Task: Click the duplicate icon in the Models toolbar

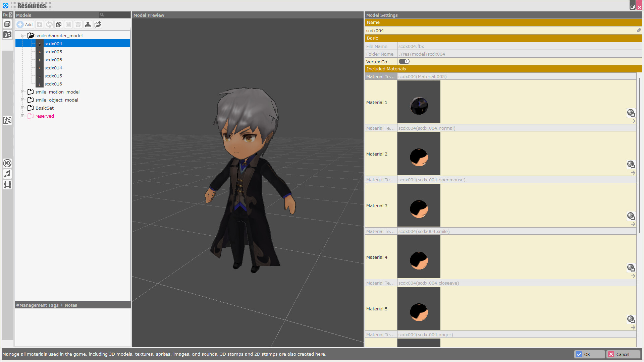Action: pyautogui.click(x=59, y=24)
